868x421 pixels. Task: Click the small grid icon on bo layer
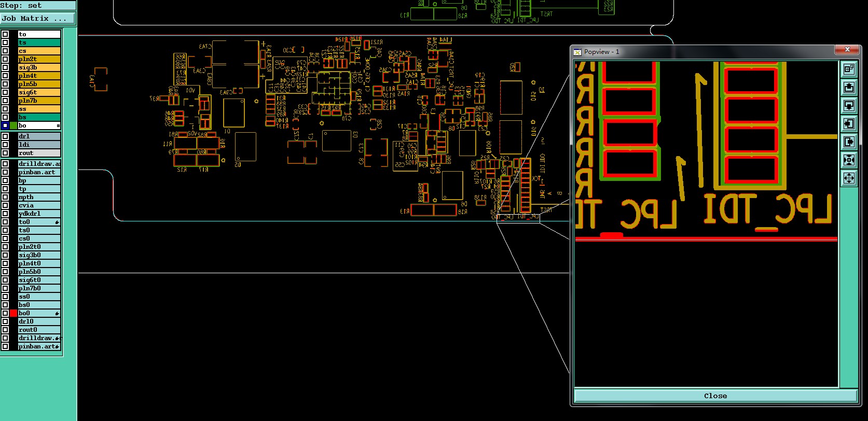point(58,125)
